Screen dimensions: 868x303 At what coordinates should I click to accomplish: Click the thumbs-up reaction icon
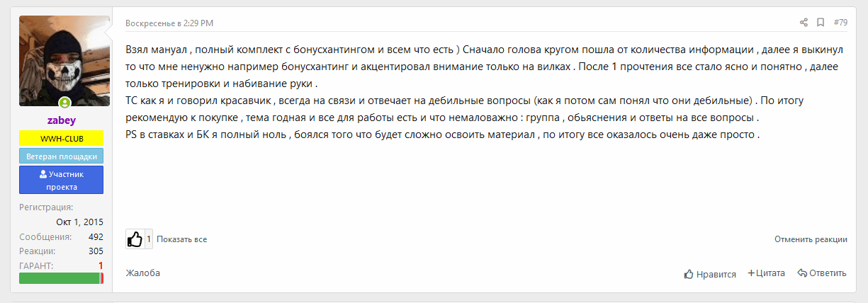pos(135,239)
